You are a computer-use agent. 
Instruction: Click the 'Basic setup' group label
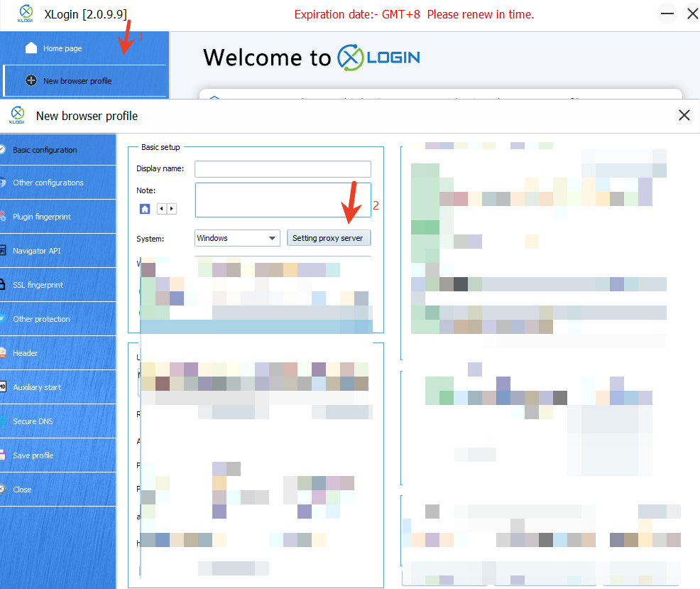[x=160, y=147]
